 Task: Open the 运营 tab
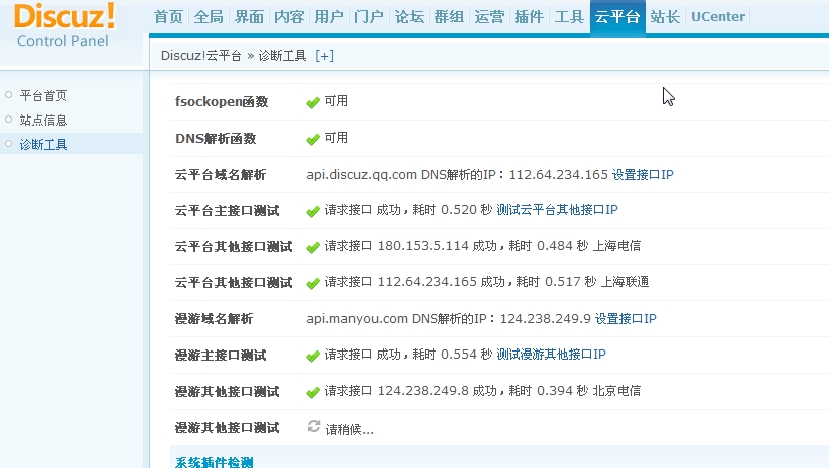pos(489,17)
